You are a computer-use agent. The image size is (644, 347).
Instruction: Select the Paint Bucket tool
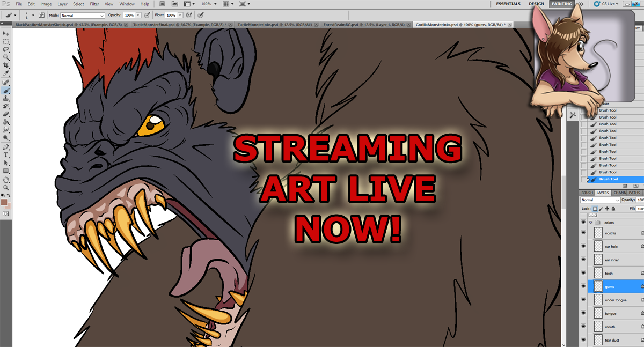[x=6, y=122]
